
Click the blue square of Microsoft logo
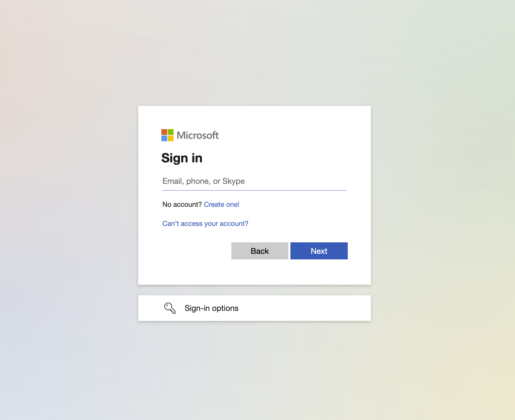coord(164,139)
